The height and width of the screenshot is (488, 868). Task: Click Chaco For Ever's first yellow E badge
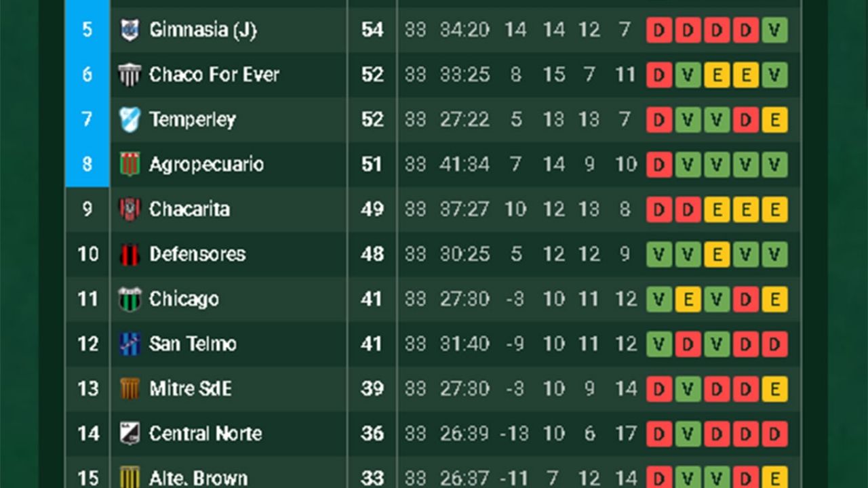[x=717, y=75]
